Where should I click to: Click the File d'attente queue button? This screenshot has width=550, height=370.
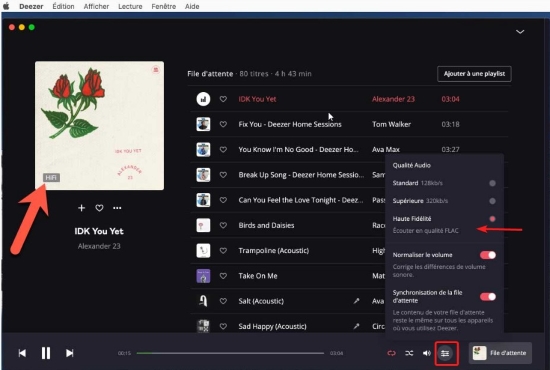[x=501, y=353]
